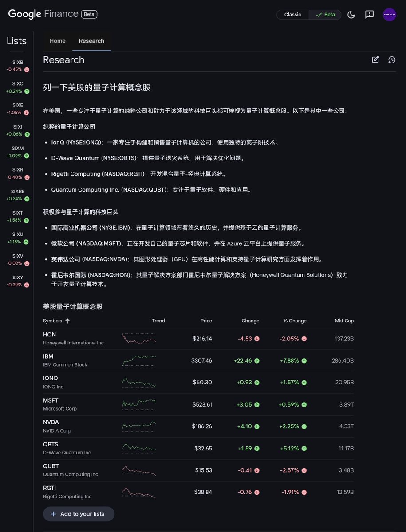406x532 pixels.
Task: Open the feedback icon in header
Action: point(369,14)
